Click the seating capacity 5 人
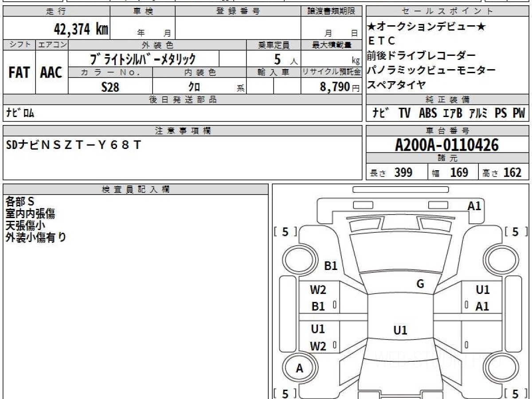The width and height of the screenshot is (532, 399). (x=286, y=59)
